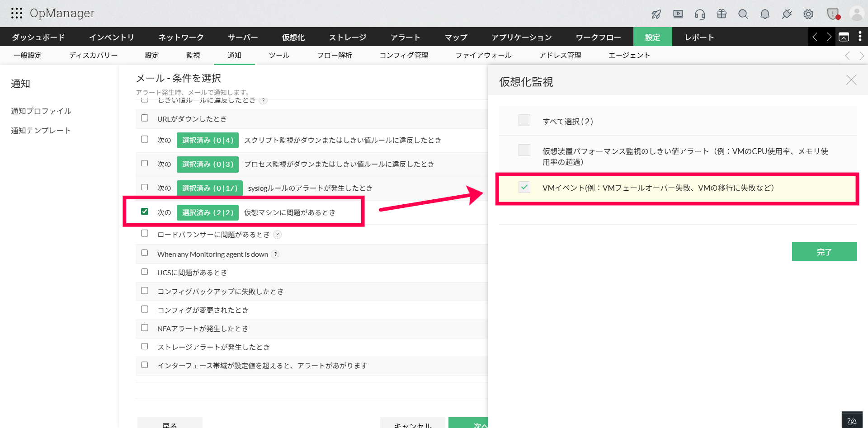Open the レポート menu
The width and height of the screenshot is (868, 428).
point(699,37)
